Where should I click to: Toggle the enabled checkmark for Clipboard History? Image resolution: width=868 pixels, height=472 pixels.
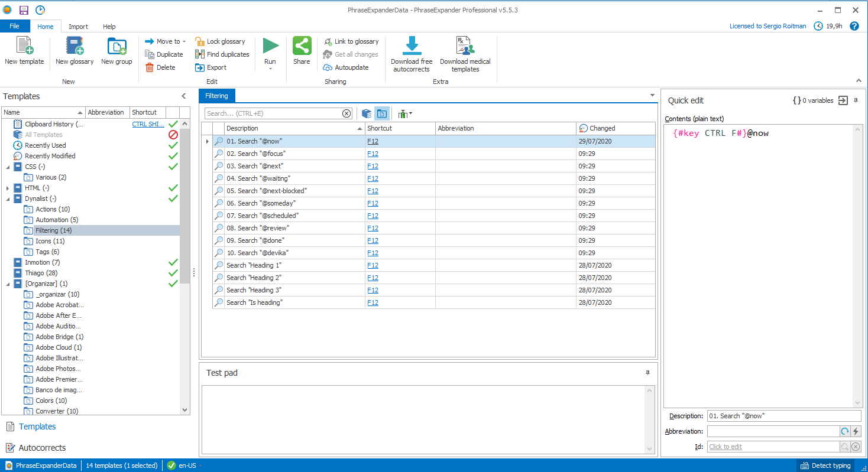[x=173, y=124]
